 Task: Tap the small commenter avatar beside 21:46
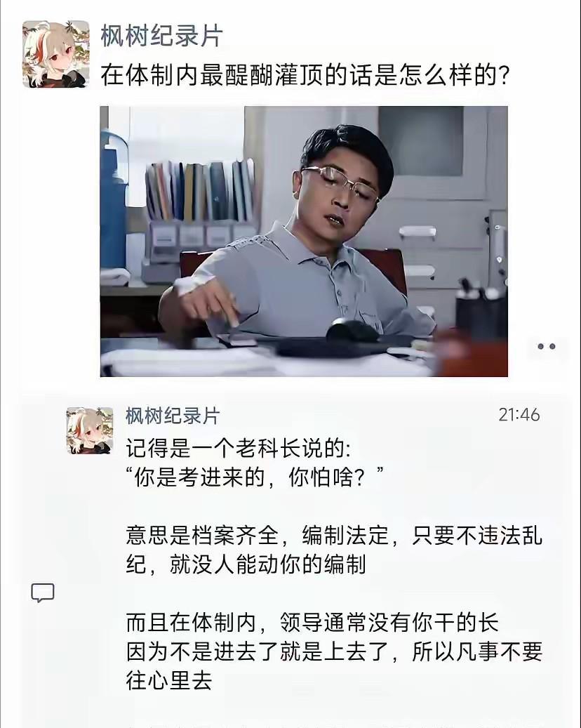coord(90,430)
